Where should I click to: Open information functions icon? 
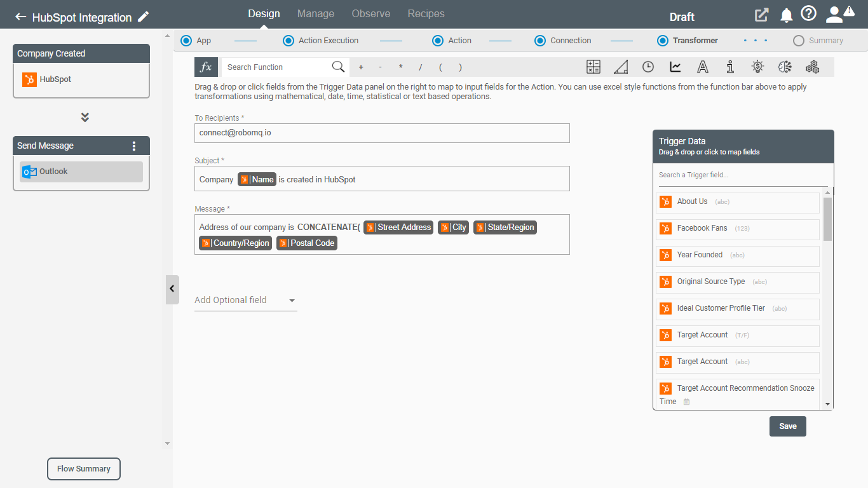point(730,67)
